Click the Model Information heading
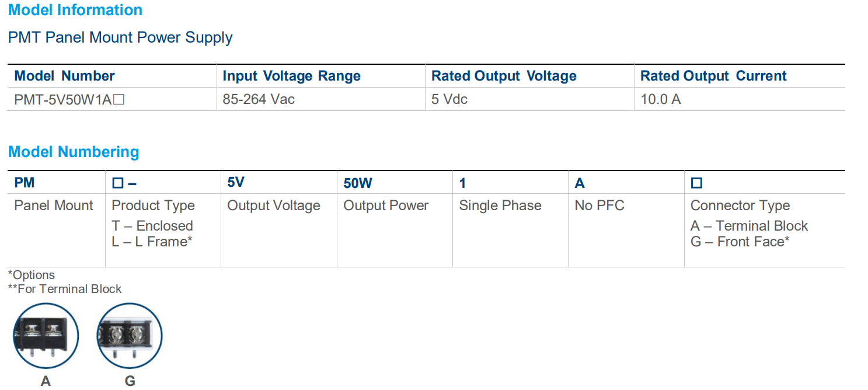The width and height of the screenshot is (868, 390). (x=75, y=11)
